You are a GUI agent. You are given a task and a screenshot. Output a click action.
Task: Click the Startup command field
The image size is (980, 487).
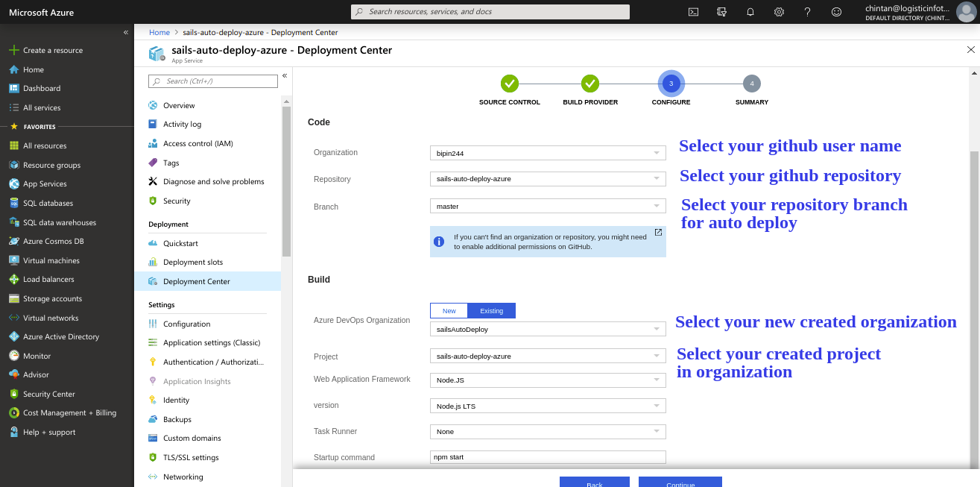click(548, 457)
